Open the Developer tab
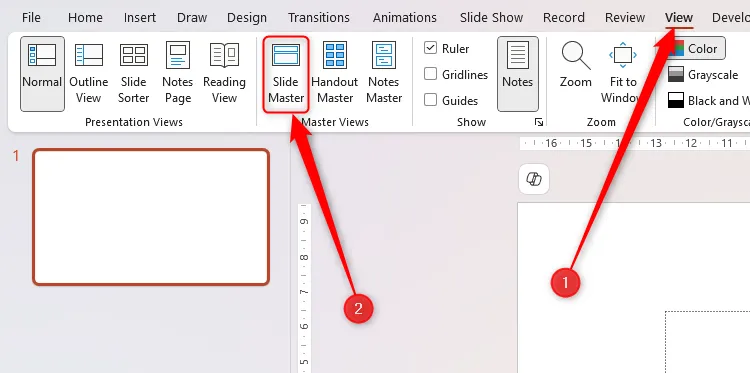The width and height of the screenshot is (750, 373). [x=730, y=18]
